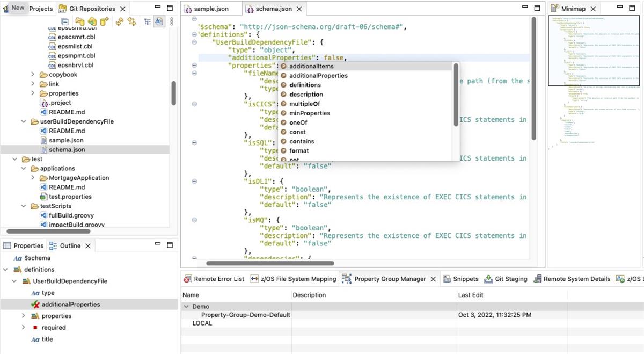Toggle hierarchical branch layout icon
The height and width of the screenshot is (354, 644).
tap(147, 21)
